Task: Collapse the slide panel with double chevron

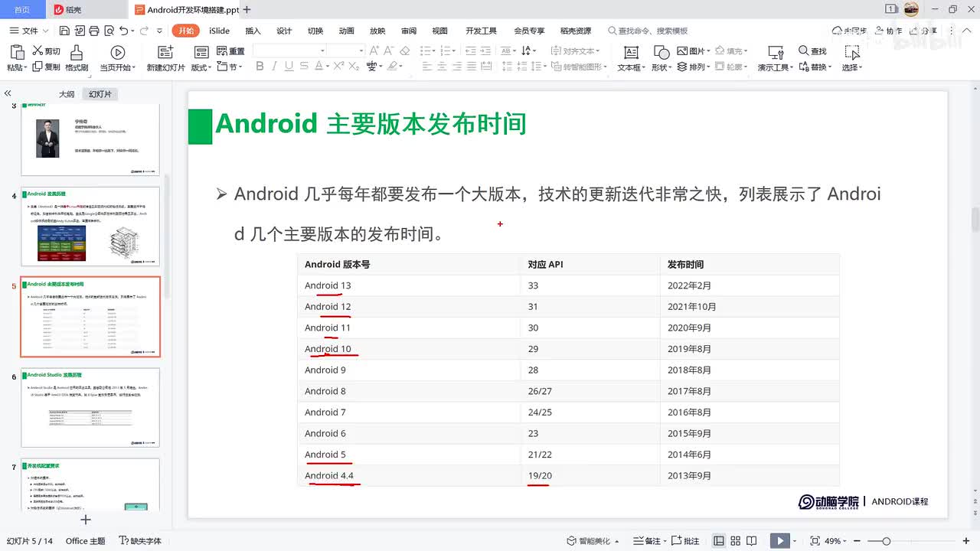Action: (x=8, y=93)
